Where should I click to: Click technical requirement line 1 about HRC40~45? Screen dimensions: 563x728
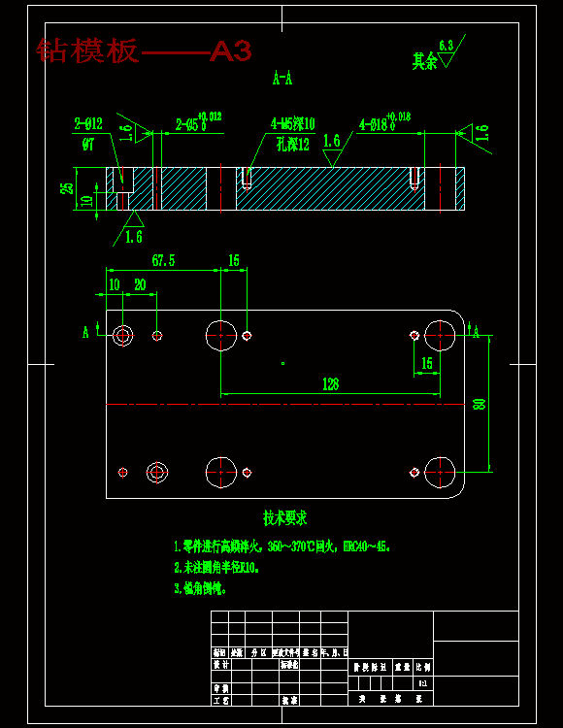[x=282, y=546]
